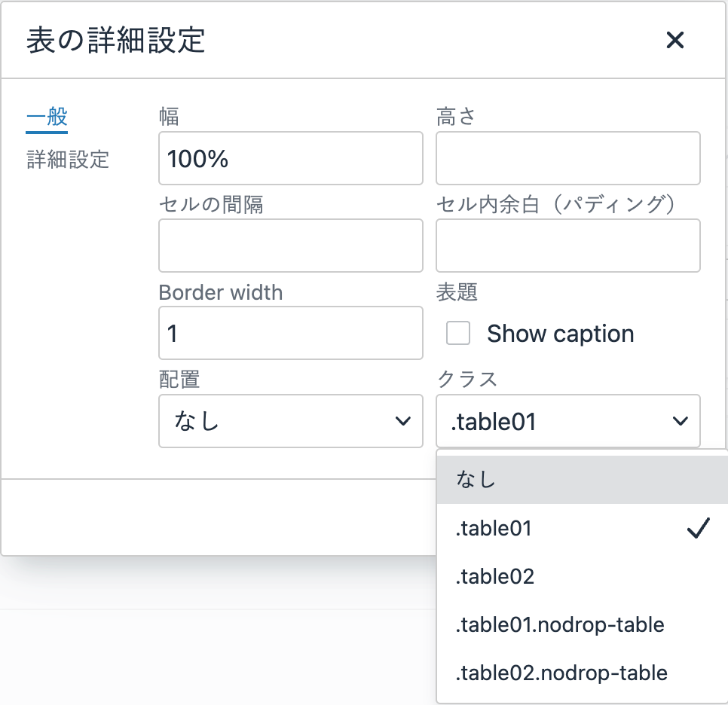Screen dimensions: 728x705
Task: Switch to the 一般 tab
Action: click(x=47, y=117)
